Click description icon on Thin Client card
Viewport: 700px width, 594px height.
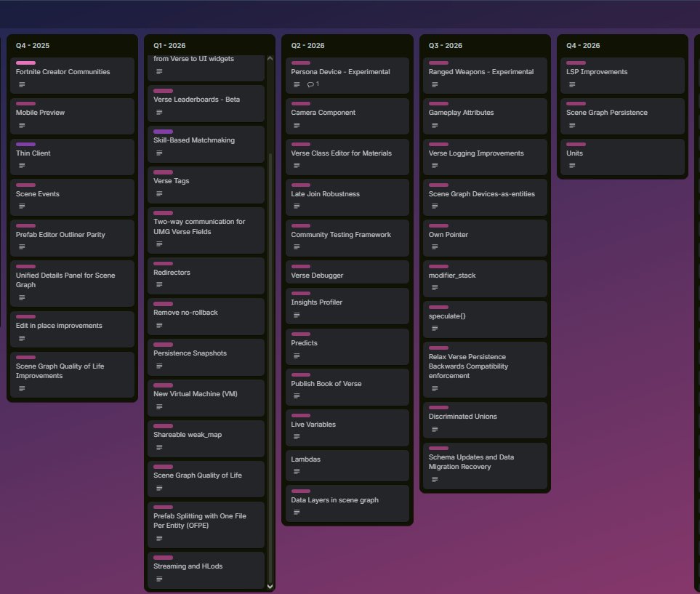pos(22,166)
